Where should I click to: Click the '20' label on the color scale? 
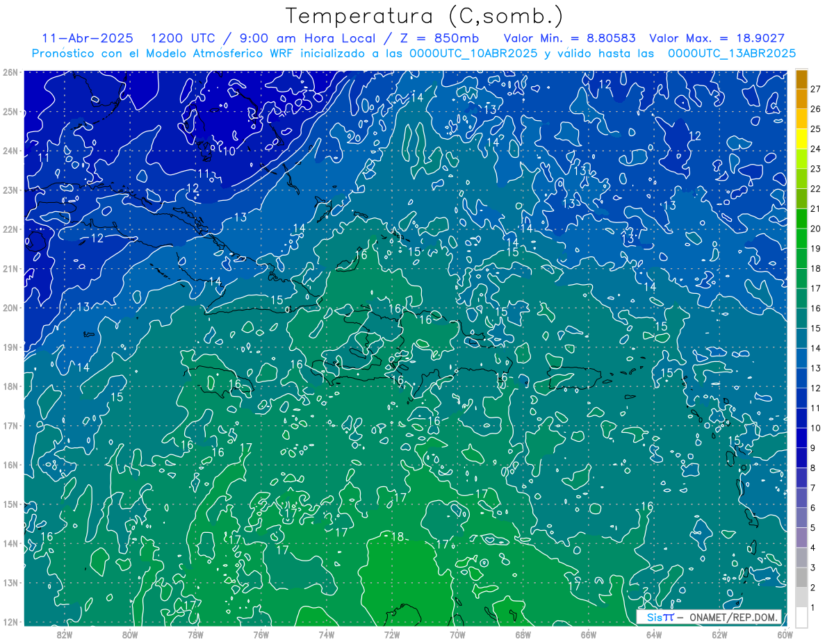tap(816, 229)
